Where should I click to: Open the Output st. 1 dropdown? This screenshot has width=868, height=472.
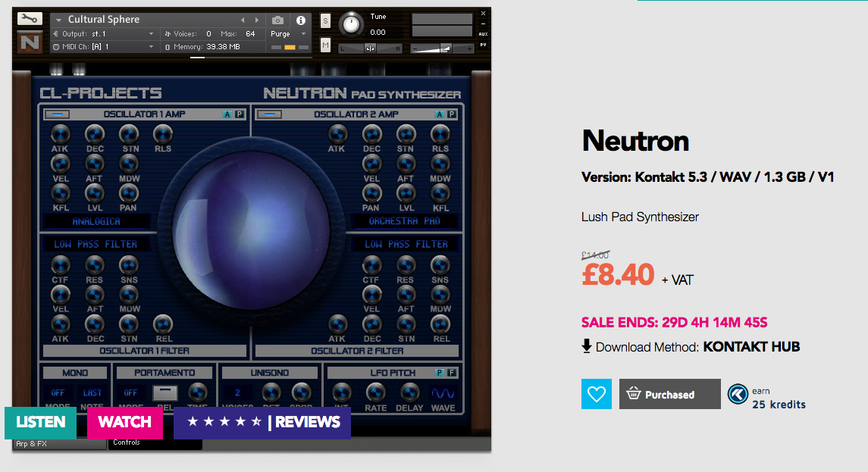point(104,34)
